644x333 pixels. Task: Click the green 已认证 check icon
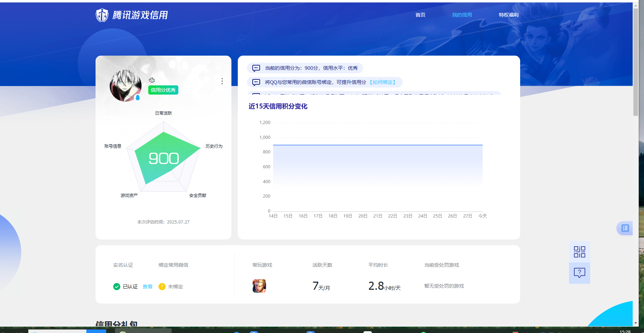pyautogui.click(x=117, y=287)
